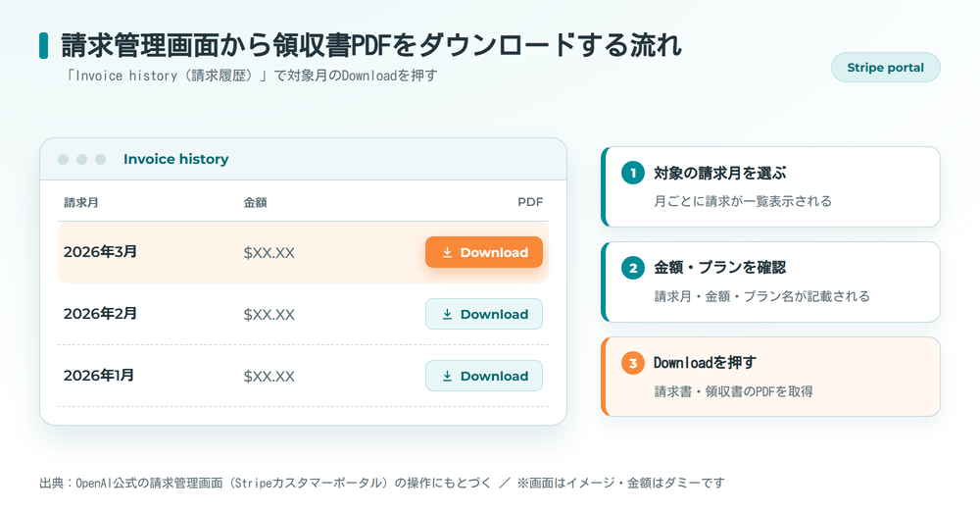Viewport: 980px width, 513px height.
Task: Click the PDF column header
Action: [530, 202]
